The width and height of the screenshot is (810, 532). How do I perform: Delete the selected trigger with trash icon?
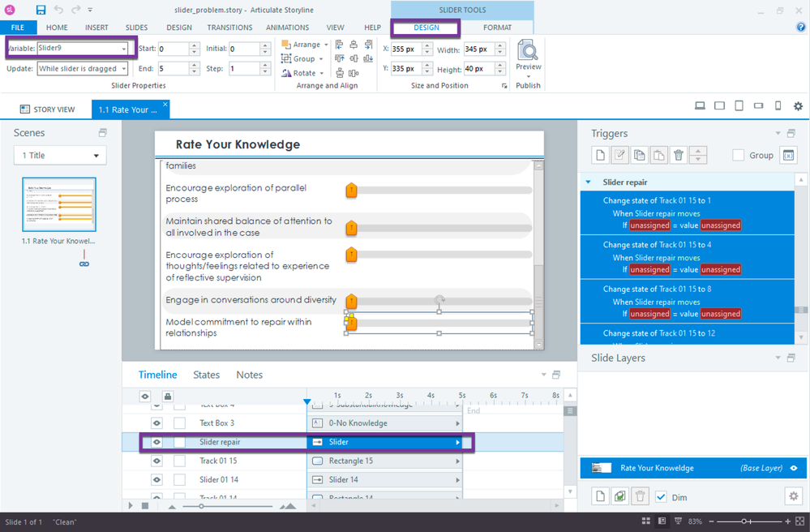[x=679, y=155]
